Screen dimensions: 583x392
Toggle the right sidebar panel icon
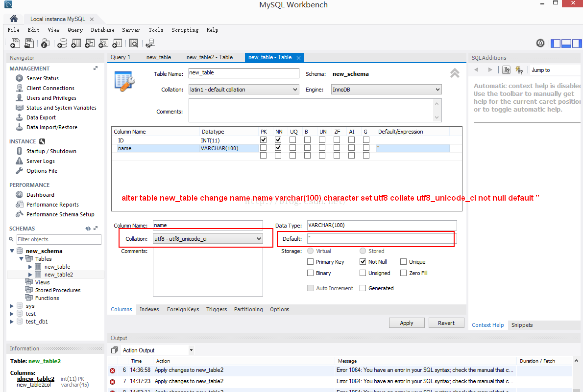click(577, 44)
